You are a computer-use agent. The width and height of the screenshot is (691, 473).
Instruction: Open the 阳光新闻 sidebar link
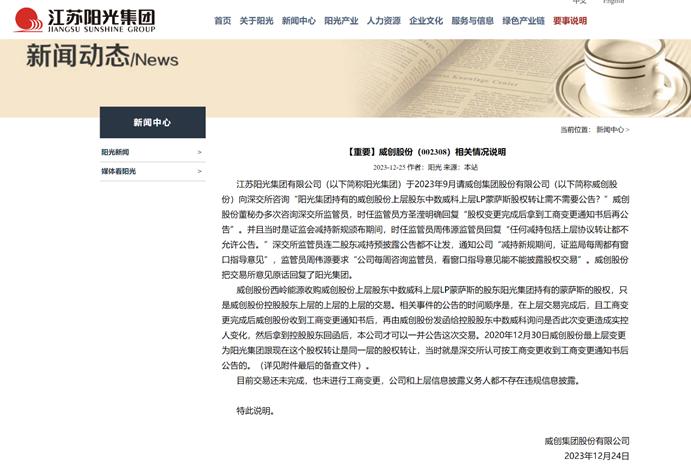115,152
